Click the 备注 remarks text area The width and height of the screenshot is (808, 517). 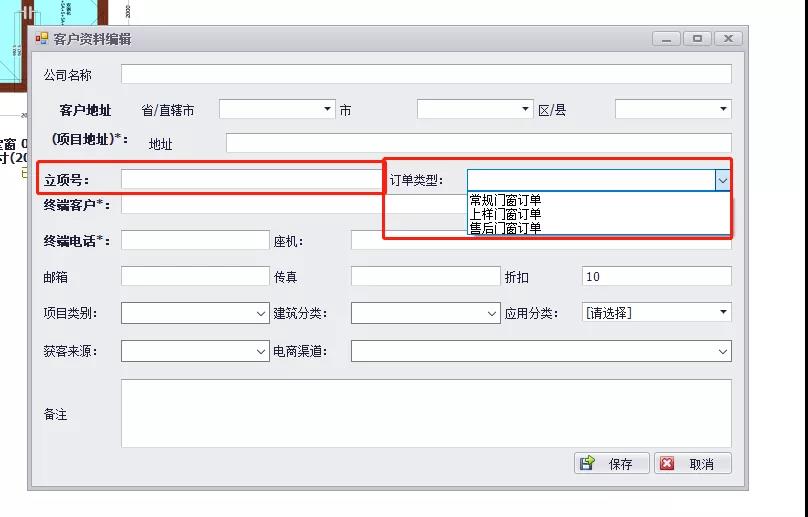pyautogui.click(x=426, y=413)
